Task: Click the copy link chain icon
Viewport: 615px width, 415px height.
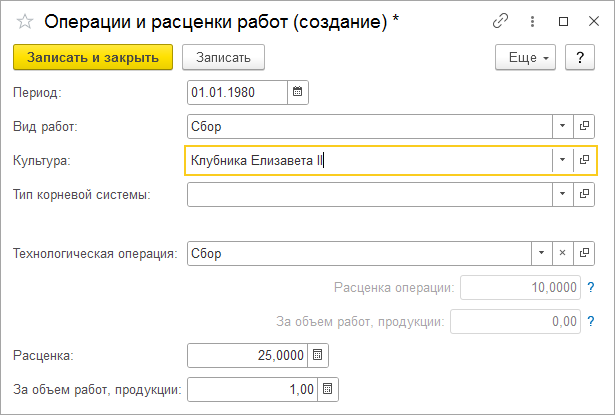Action: coord(501,21)
